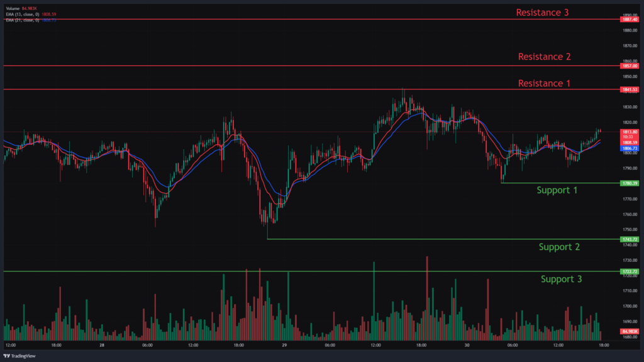The width and height of the screenshot is (644, 362).
Task: Click the 1710.00 price axis label
Action: (x=630, y=291)
